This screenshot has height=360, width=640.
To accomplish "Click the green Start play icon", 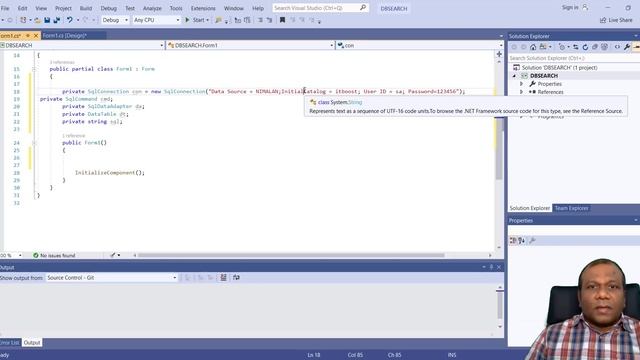I will 187,20.
